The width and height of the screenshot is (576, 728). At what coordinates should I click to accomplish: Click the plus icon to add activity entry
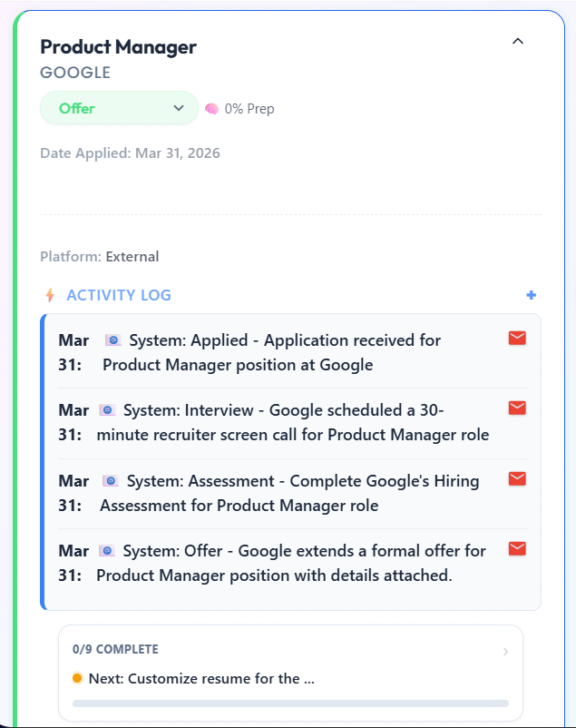[531, 294]
